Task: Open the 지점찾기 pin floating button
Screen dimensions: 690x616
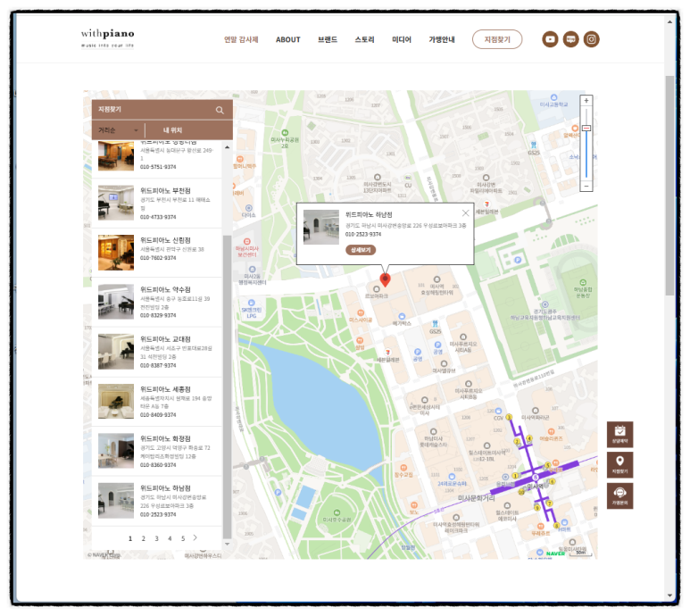Action: click(x=620, y=465)
